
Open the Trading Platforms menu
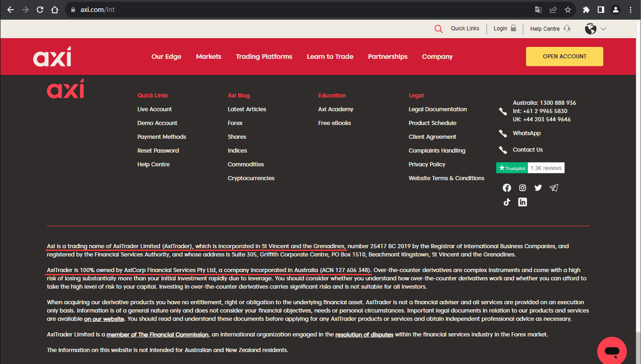tap(264, 57)
